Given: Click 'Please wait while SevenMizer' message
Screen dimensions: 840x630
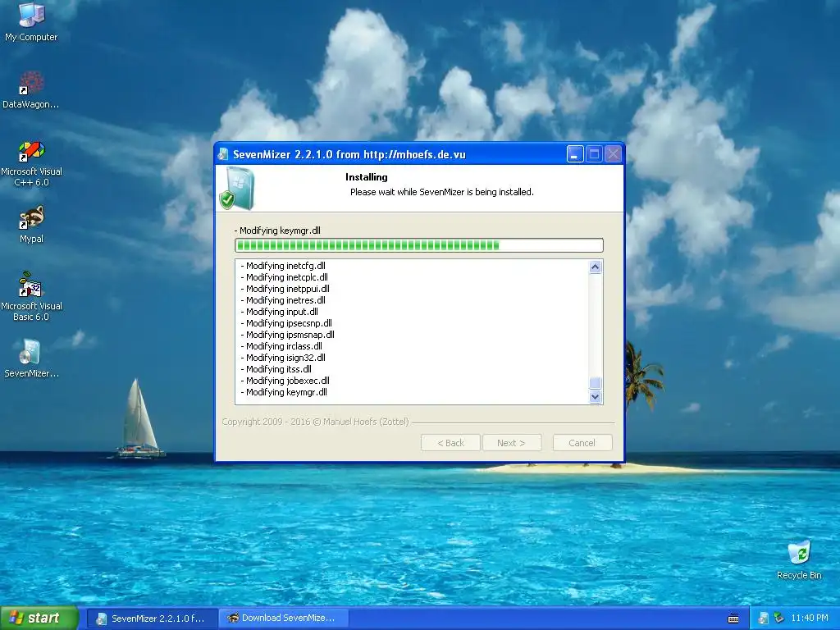Looking at the screenshot, I should (442, 192).
